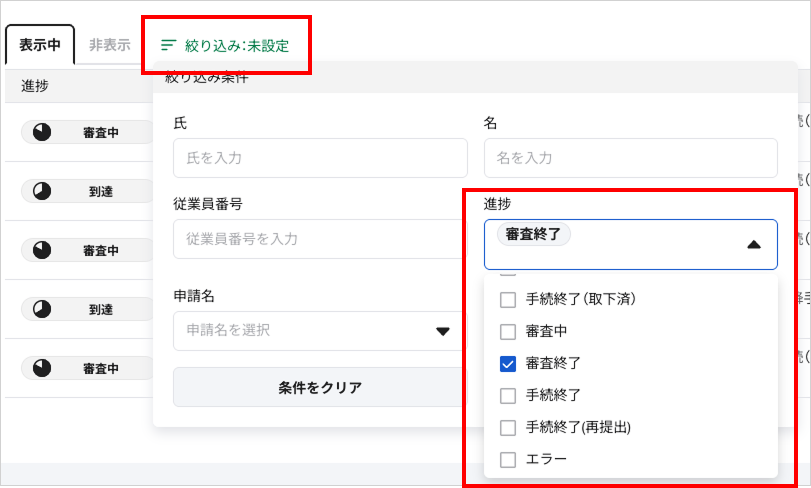
Task: Check the 手続終了(再提出) checkbox
Action: tap(508, 428)
